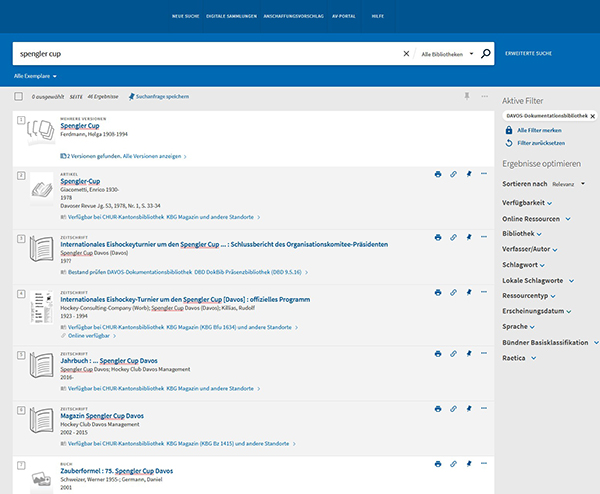Select result number 5 checkbox

[21, 355]
